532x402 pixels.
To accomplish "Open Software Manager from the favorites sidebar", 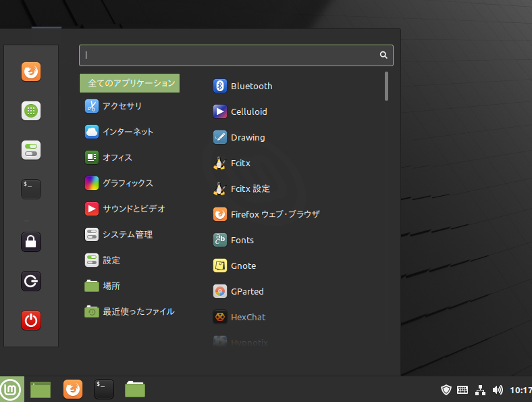I will point(31,111).
